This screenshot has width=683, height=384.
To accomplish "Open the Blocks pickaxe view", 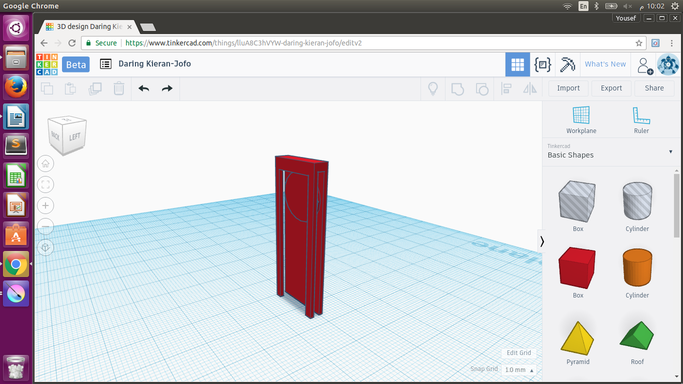I will [x=568, y=64].
